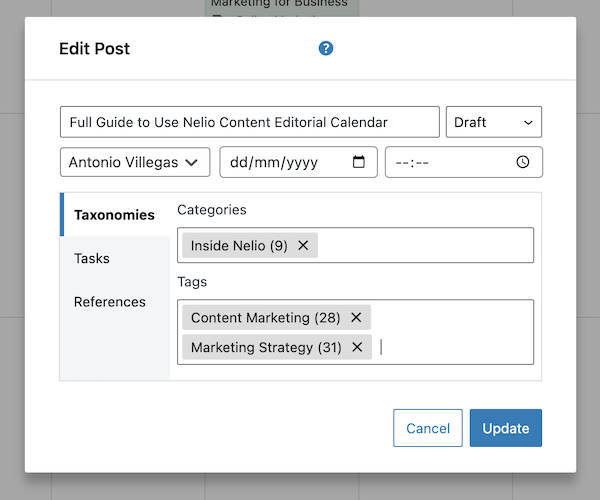Click the Marketing Strategy (31) chip text
600x500 pixels.
click(x=266, y=347)
